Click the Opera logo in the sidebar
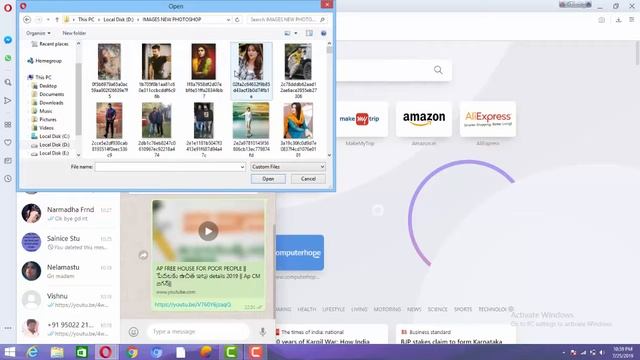The image size is (640, 360). coord(8,8)
